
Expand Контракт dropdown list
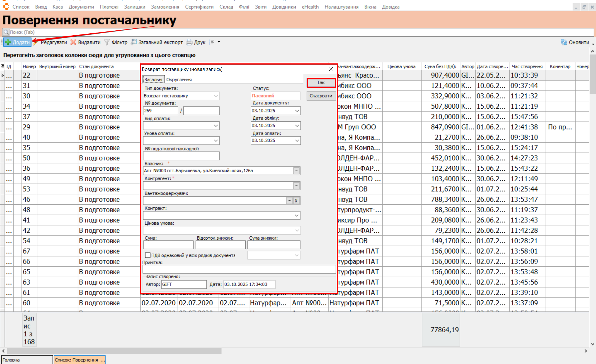[x=296, y=215]
